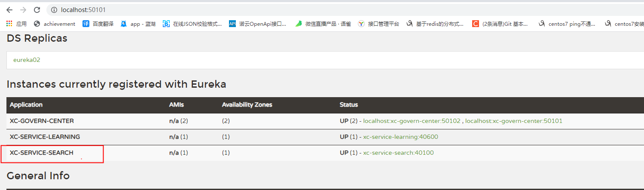The image size is (644, 190).
Task: Open the xc-service-search:40100 instance link
Action: 399,153
